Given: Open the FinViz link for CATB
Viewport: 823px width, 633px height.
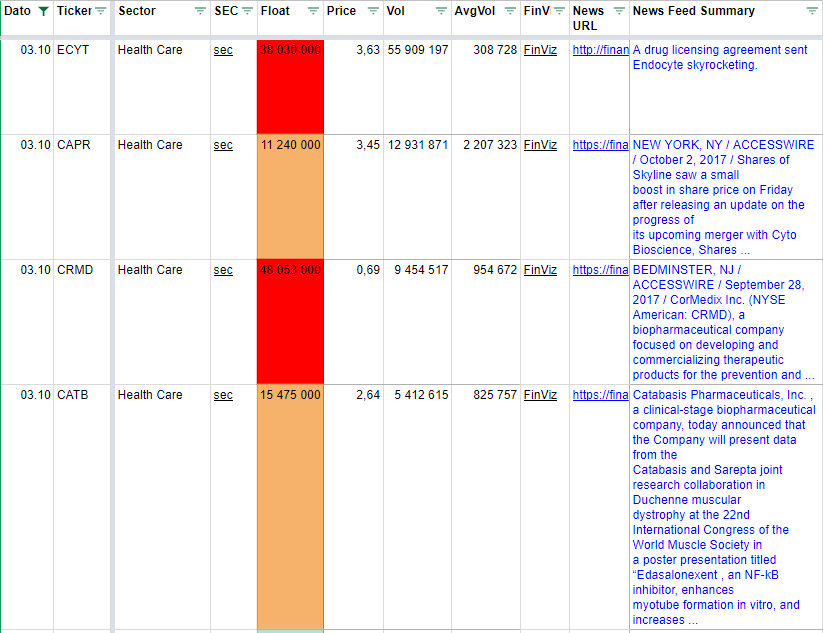Looking at the screenshot, I should pyautogui.click(x=540, y=395).
